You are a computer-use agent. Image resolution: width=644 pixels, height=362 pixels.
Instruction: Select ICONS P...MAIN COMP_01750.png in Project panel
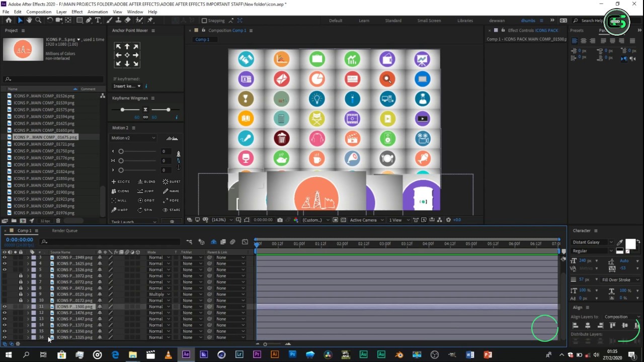(x=44, y=151)
